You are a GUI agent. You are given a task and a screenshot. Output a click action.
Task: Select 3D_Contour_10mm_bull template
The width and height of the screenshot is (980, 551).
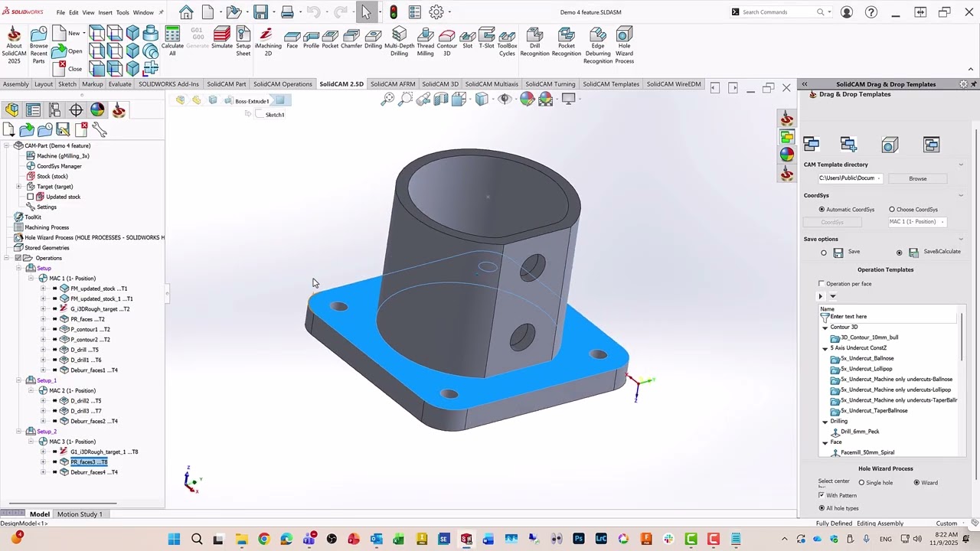click(869, 337)
